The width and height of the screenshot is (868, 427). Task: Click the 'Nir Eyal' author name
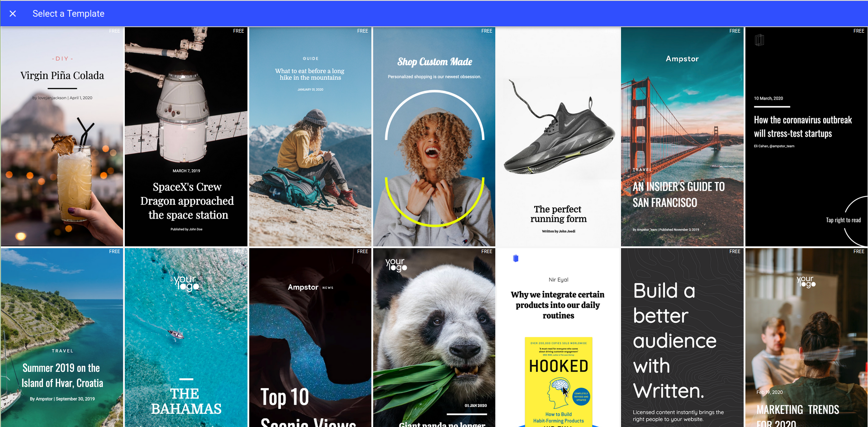point(559,279)
